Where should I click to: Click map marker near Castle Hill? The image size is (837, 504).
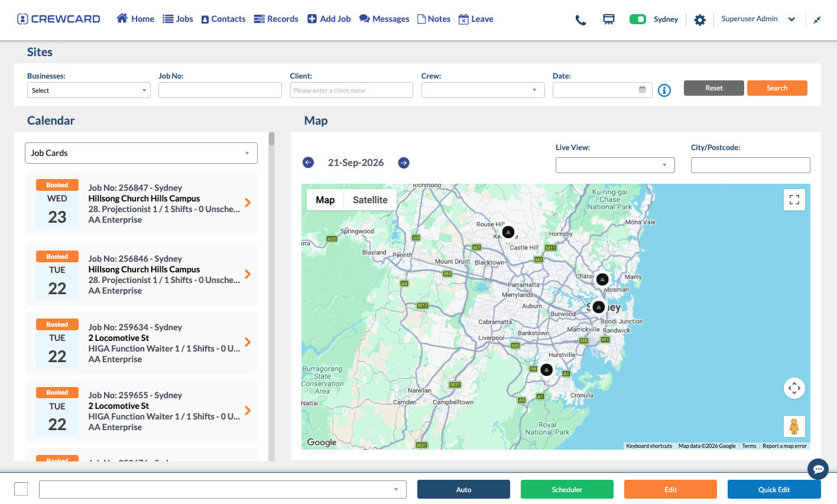(x=508, y=232)
